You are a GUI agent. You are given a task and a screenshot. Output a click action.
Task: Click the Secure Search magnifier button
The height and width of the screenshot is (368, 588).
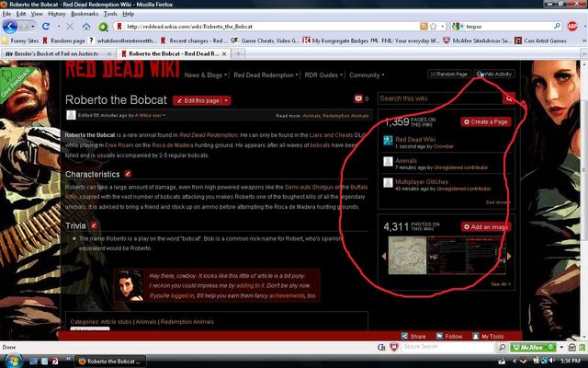[502, 347]
